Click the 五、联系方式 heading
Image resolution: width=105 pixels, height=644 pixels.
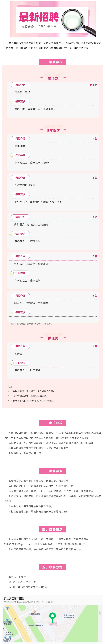(x=52, y=567)
